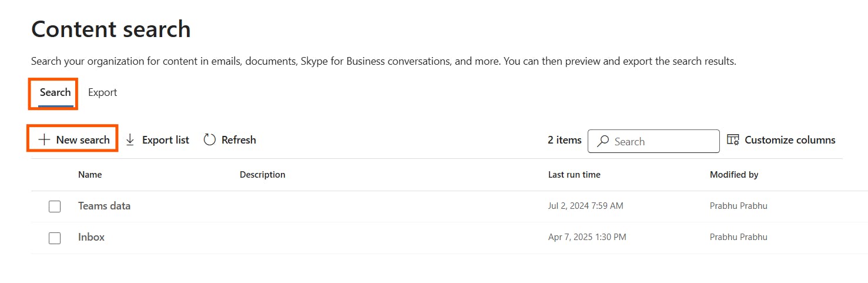Click the circular Refresh arrow icon
Viewport: 868px width, 283px height.
point(210,139)
